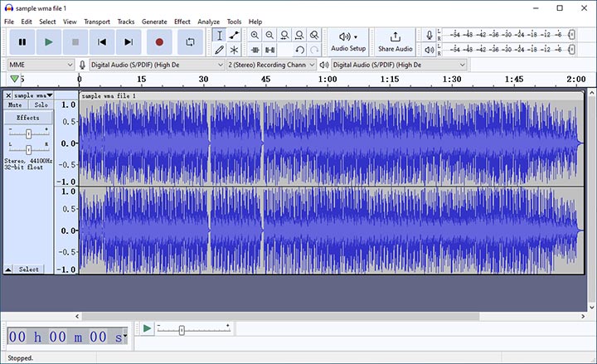
Task: Click the Select button on the track panel
Action: [28, 269]
